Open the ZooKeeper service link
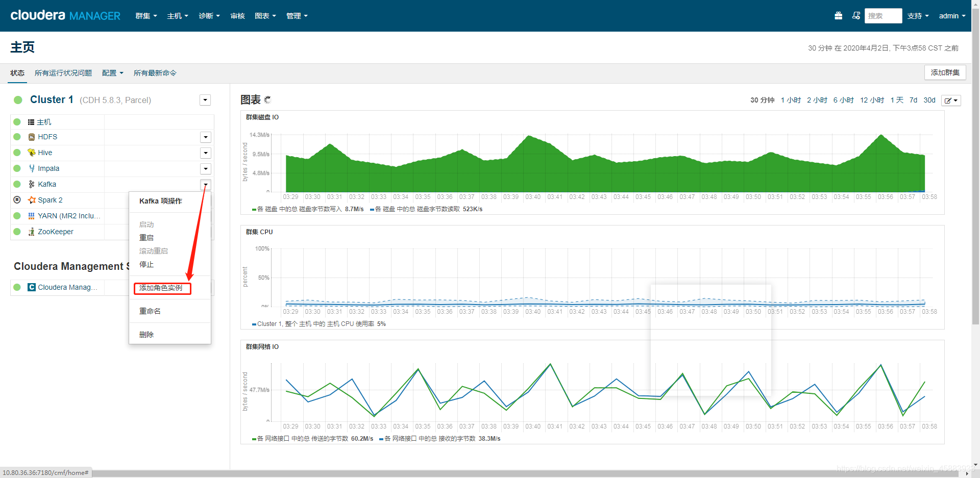 click(x=56, y=232)
